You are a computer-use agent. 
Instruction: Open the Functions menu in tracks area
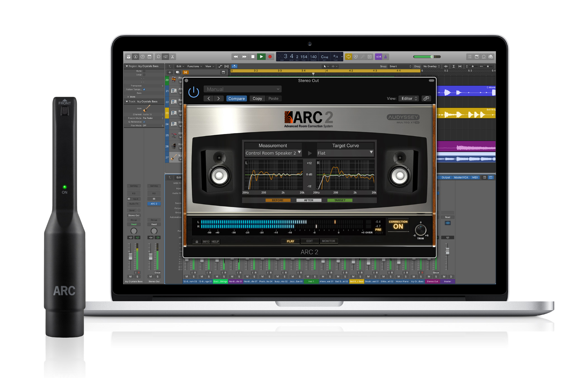pos(195,66)
